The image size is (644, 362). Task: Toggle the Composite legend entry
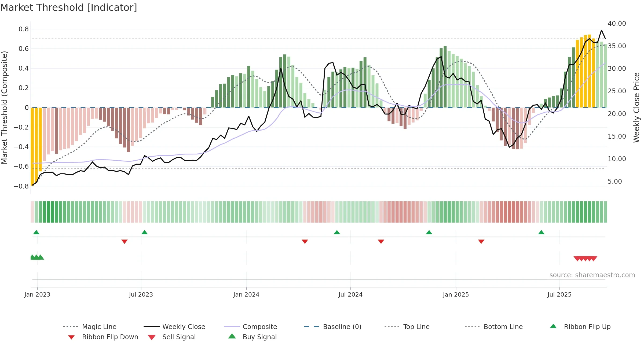[250, 327]
